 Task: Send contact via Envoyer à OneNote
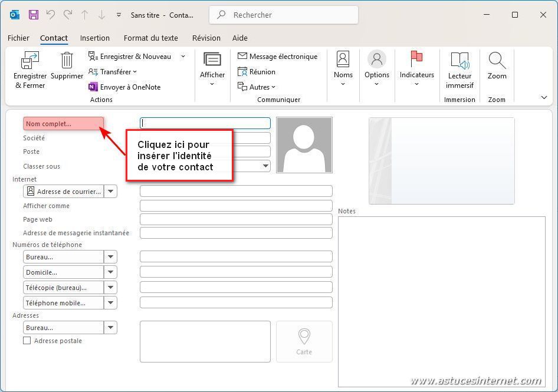pos(124,87)
